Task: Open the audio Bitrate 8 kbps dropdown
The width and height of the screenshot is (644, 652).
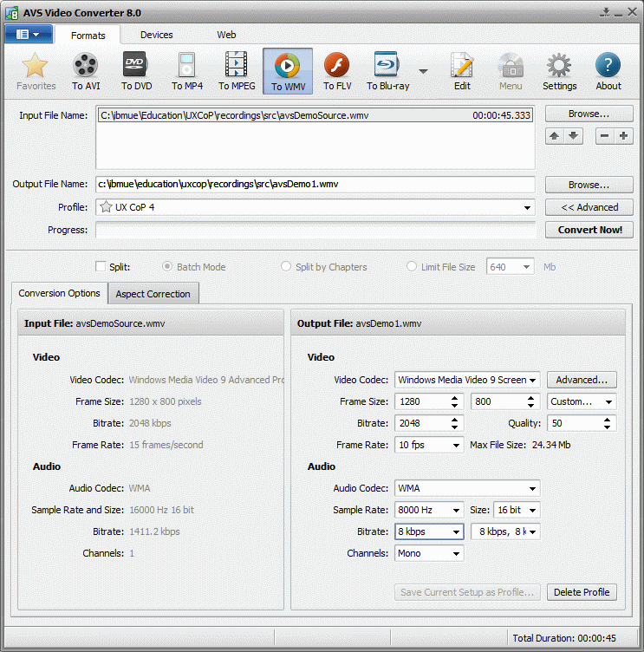Action: coord(429,531)
